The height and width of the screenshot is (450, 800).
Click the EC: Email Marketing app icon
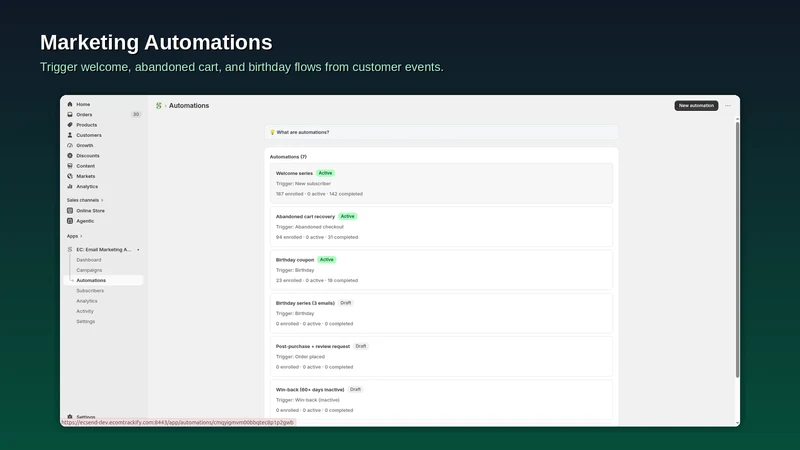[70, 249]
